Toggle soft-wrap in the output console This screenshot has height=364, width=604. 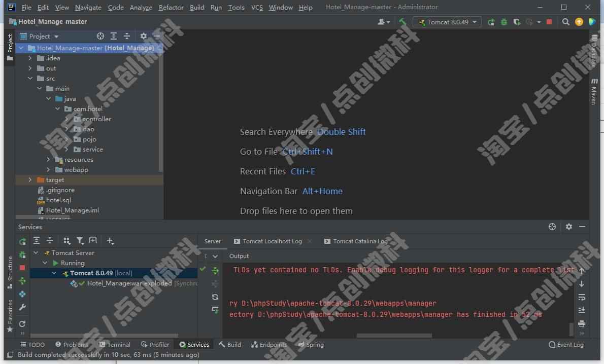pos(582,297)
